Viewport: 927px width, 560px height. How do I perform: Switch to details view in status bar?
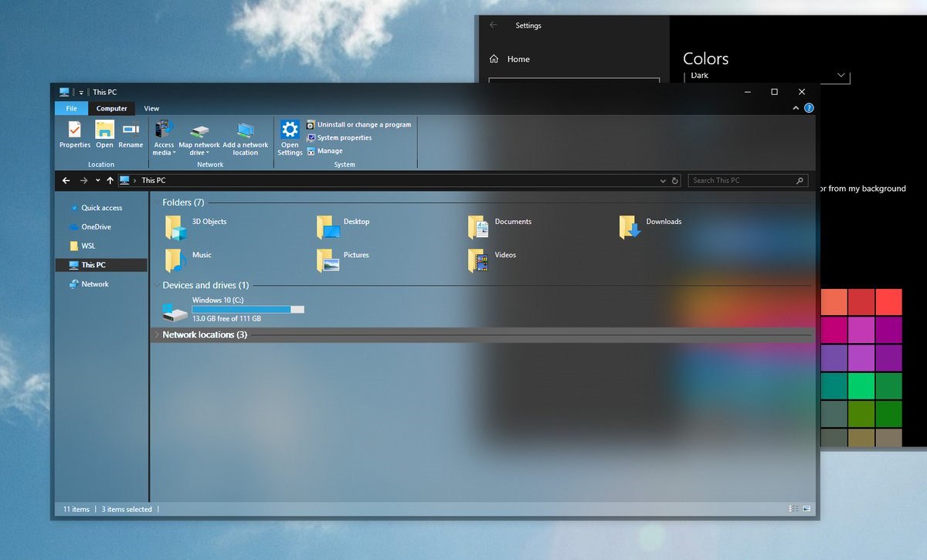click(794, 509)
